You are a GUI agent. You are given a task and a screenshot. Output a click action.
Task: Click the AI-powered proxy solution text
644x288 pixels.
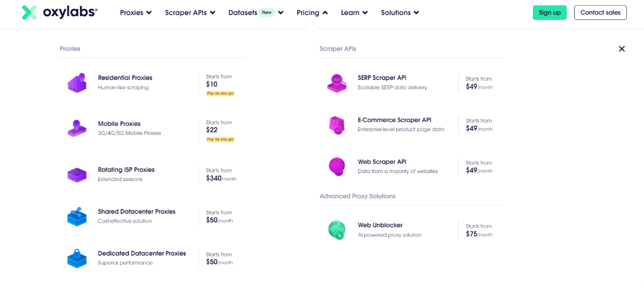(390, 235)
